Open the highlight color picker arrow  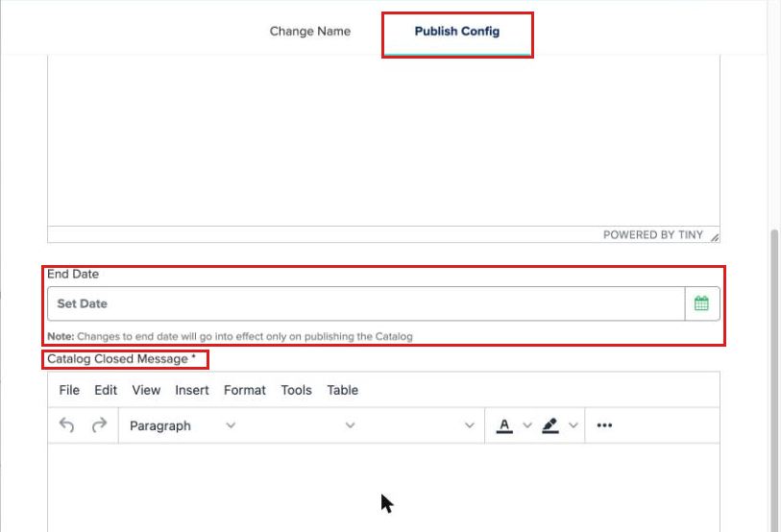point(574,425)
